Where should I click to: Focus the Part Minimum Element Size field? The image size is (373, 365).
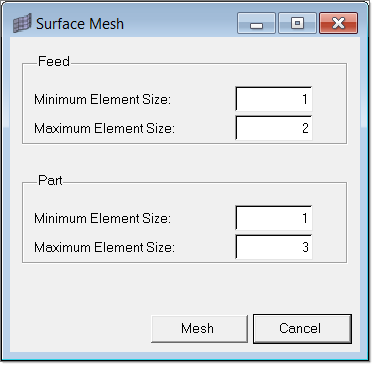(x=274, y=218)
